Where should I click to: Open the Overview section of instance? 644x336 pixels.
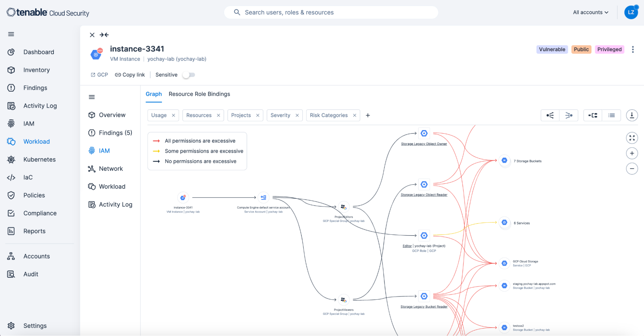pyautogui.click(x=112, y=115)
